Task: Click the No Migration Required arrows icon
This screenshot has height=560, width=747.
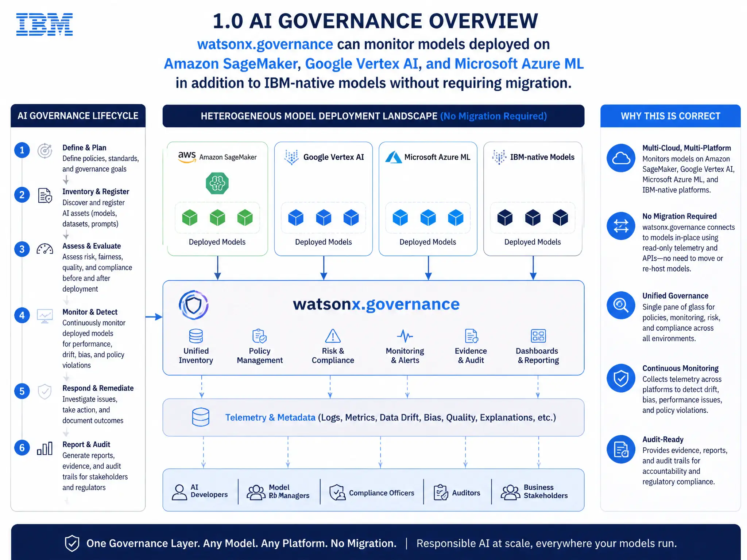Action: (x=621, y=226)
